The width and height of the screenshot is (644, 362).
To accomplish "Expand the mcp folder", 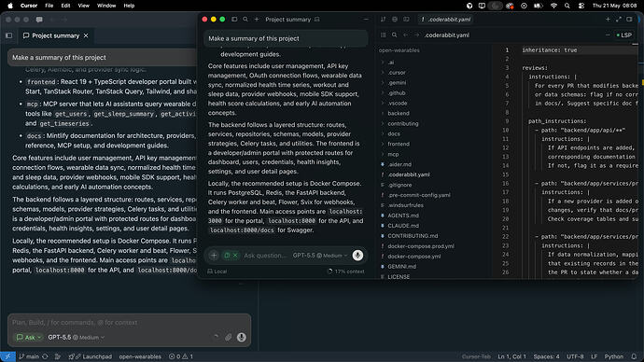I will [x=393, y=154].
